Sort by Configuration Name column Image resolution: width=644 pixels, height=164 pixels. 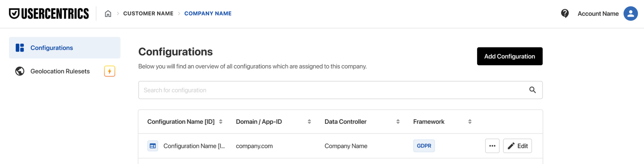click(x=221, y=121)
